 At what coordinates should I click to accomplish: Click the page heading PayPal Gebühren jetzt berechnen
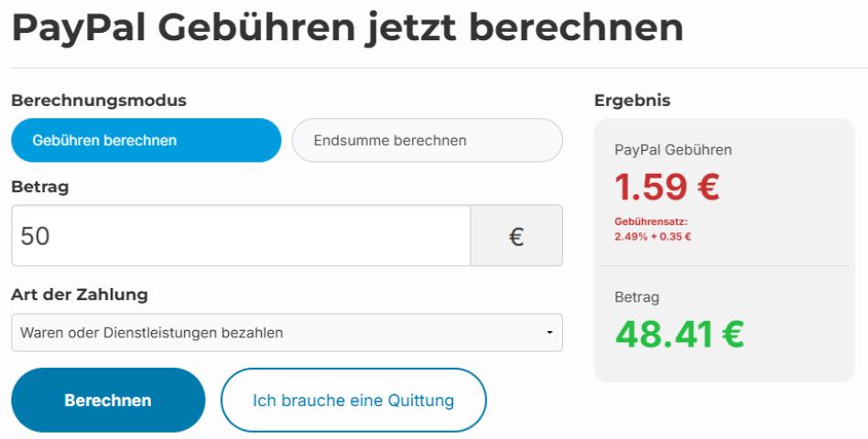347,29
